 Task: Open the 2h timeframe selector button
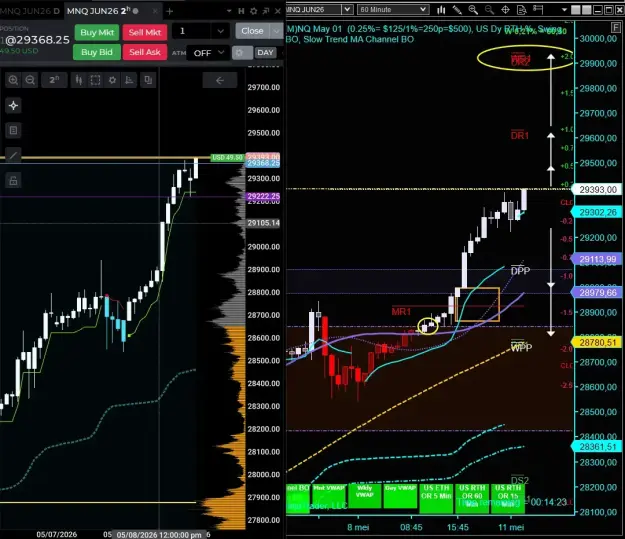pyautogui.click(x=54, y=80)
